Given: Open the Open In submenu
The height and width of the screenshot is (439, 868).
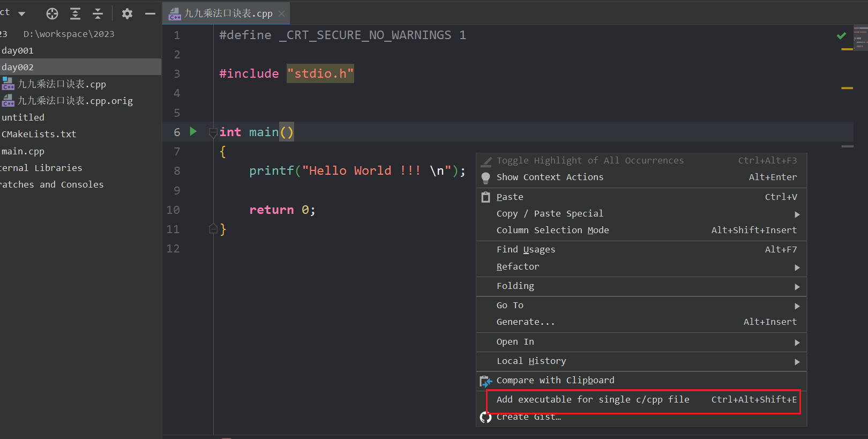Looking at the screenshot, I should [x=641, y=341].
